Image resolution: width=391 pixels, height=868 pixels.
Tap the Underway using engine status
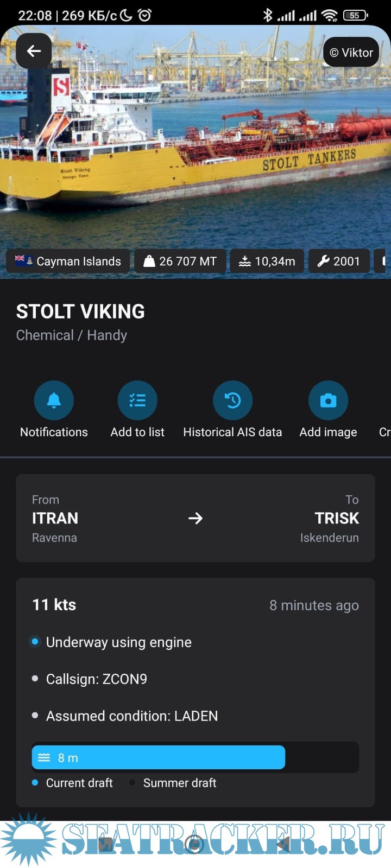click(118, 642)
